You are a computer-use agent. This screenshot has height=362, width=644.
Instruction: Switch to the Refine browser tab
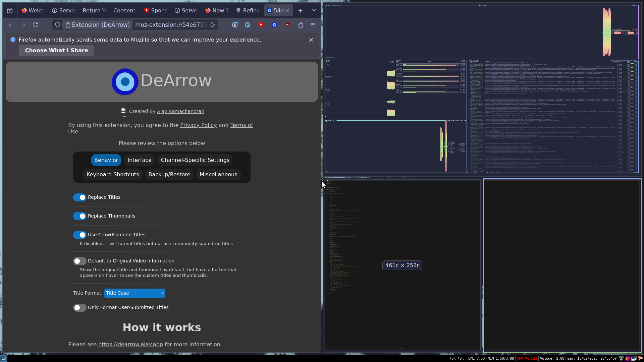coord(248,10)
